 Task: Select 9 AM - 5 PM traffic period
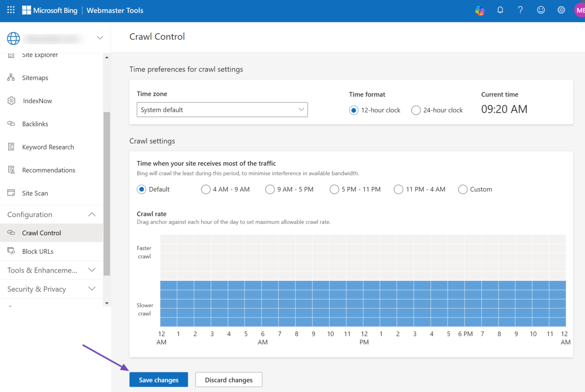point(270,190)
